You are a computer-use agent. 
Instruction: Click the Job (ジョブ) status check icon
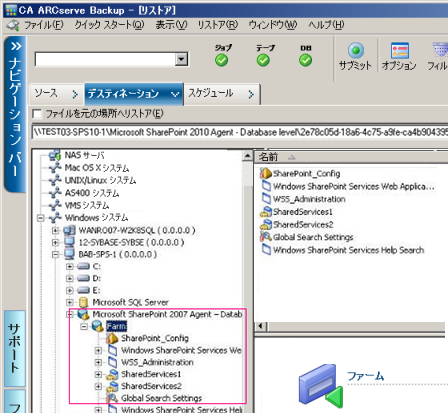[x=222, y=60]
